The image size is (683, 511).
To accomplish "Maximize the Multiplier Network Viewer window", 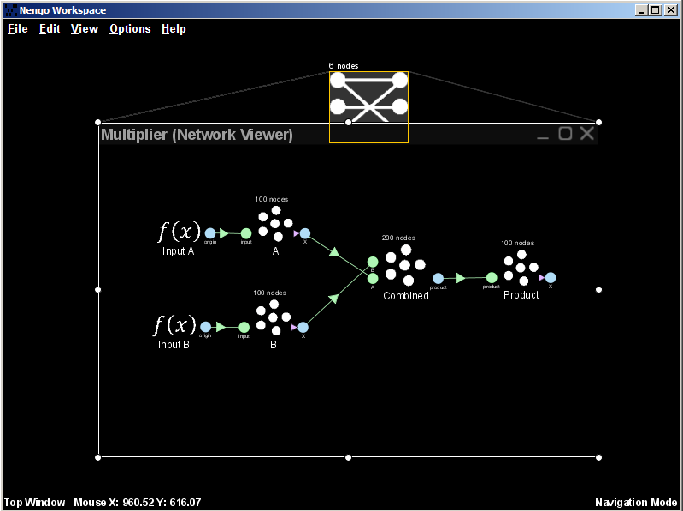I will click(x=565, y=134).
